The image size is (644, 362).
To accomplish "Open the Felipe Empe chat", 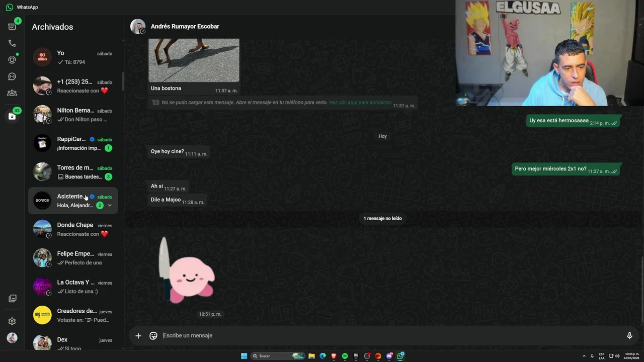I will pyautogui.click(x=73, y=258).
